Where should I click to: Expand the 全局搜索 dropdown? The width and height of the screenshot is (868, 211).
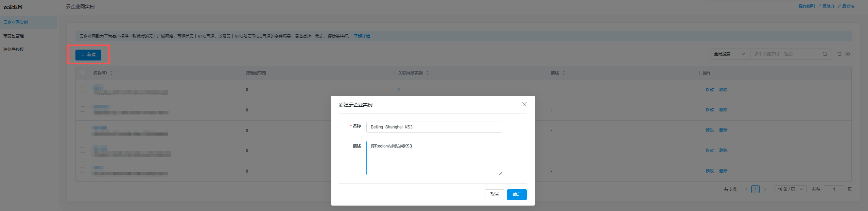pos(729,54)
